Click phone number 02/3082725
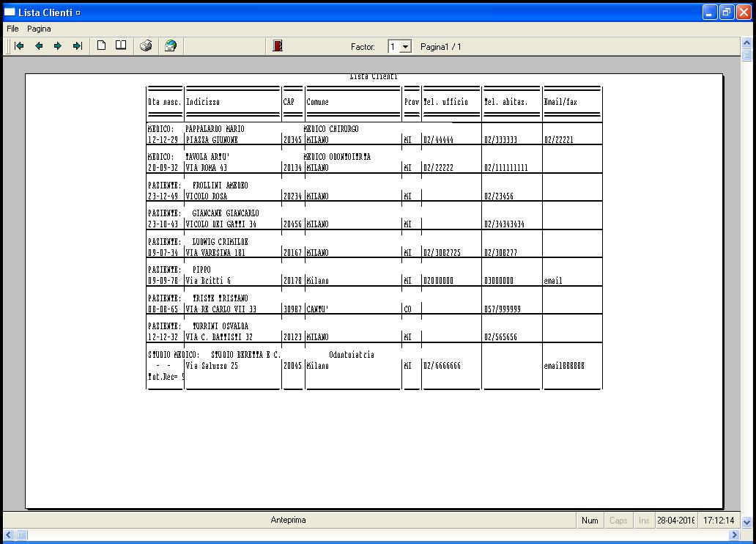 click(x=442, y=252)
